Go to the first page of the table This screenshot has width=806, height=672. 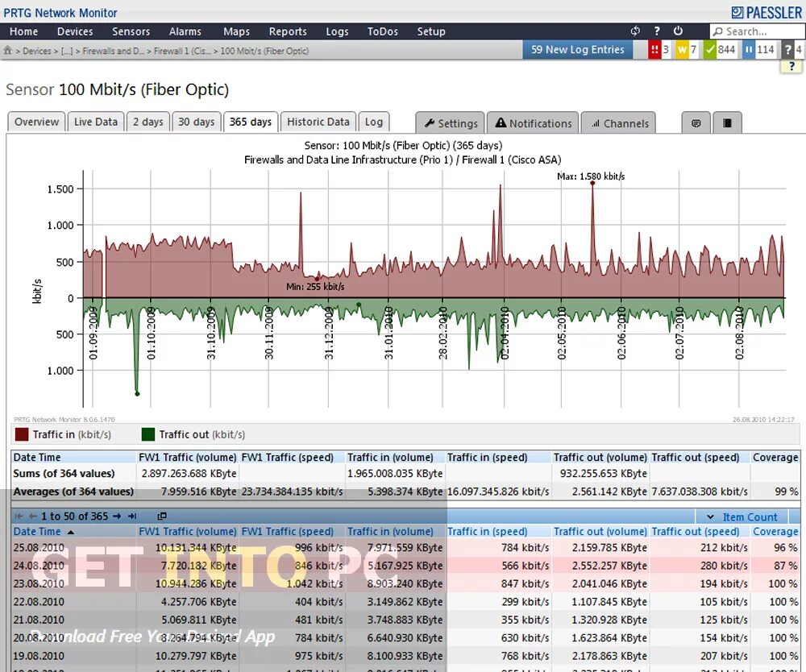(19, 516)
